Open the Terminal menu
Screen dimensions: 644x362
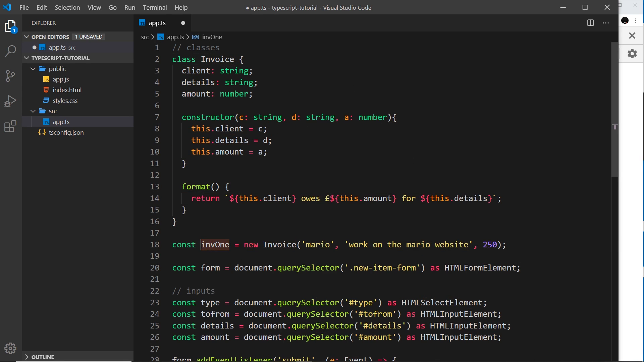pyautogui.click(x=155, y=7)
